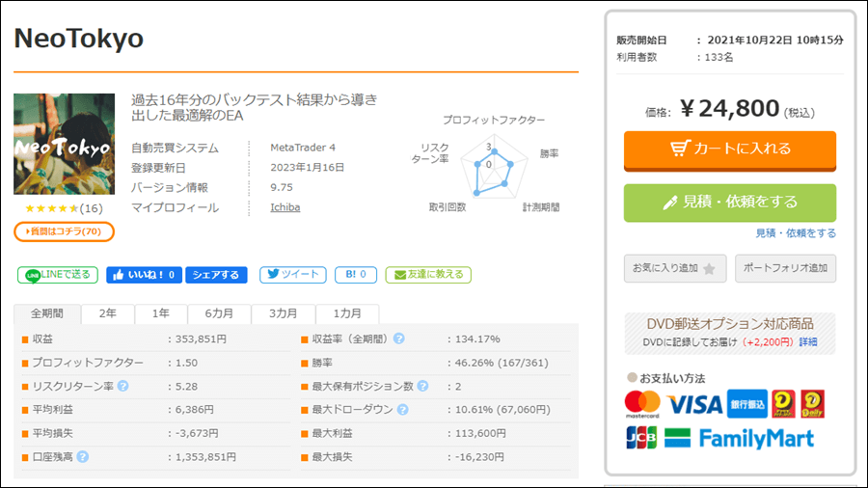
Task: Click the NeoTokyo product thumbnail image
Action: tap(65, 144)
